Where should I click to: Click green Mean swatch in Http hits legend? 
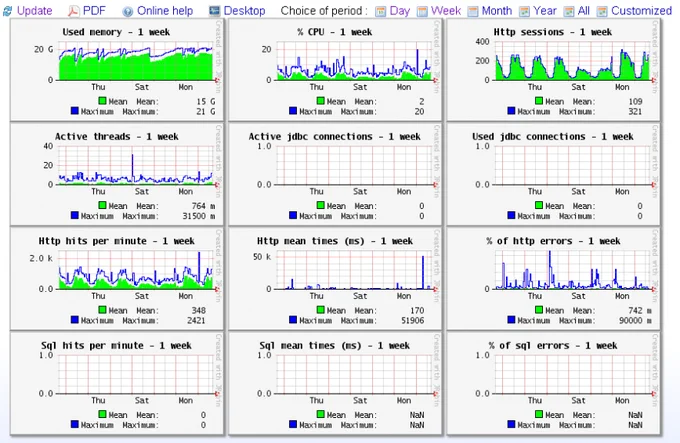(x=102, y=309)
